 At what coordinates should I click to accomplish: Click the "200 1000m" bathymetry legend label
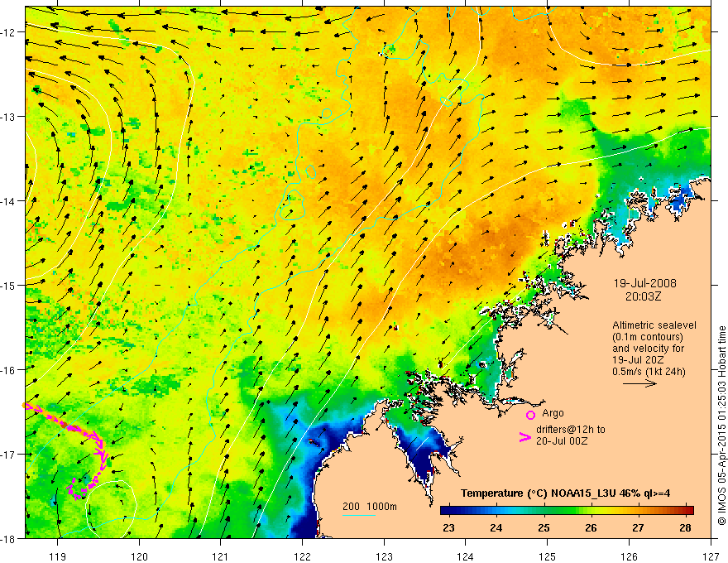tap(370, 507)
